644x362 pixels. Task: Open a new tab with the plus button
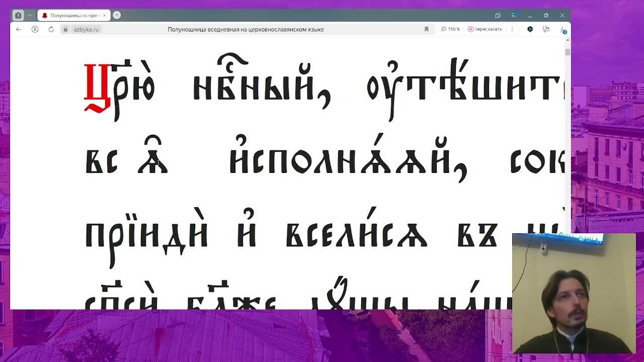click(117, 15)
